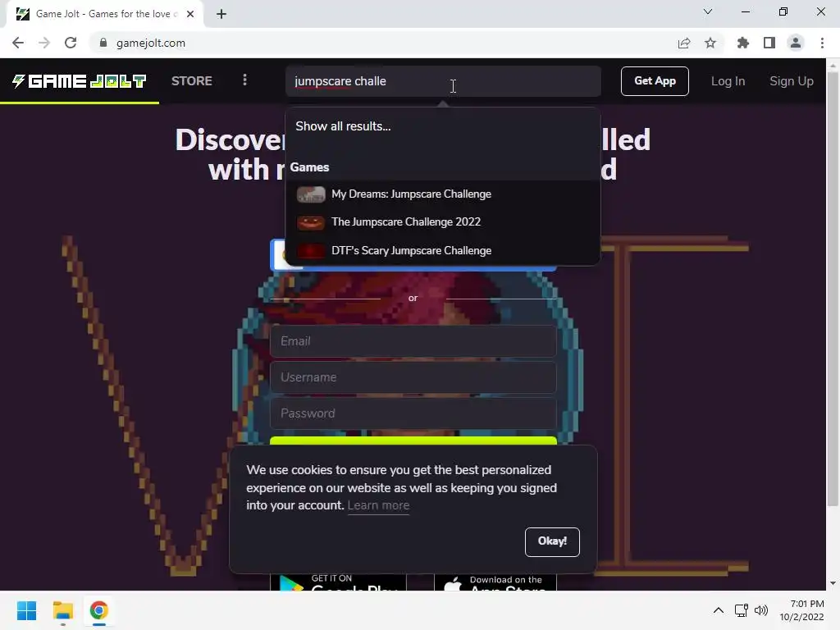The width and height of the screenshot is (840, 630).
Task: Click thumbnail of The Jumpscare Challenge 2022
Action: [311, 221]
